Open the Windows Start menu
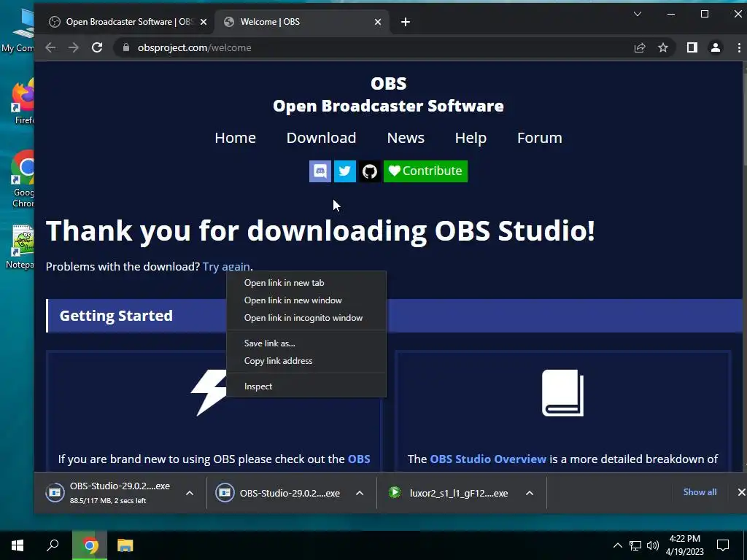The width and height of the screenshot is (747, 560). pyautogui.click(x=18, y=545)
